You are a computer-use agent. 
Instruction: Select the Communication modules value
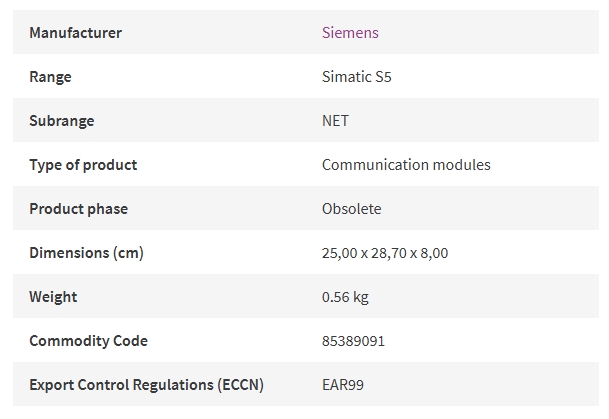[406, 165]
